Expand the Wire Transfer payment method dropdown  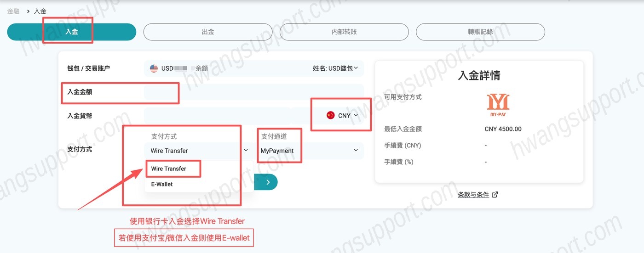point(199,151)
